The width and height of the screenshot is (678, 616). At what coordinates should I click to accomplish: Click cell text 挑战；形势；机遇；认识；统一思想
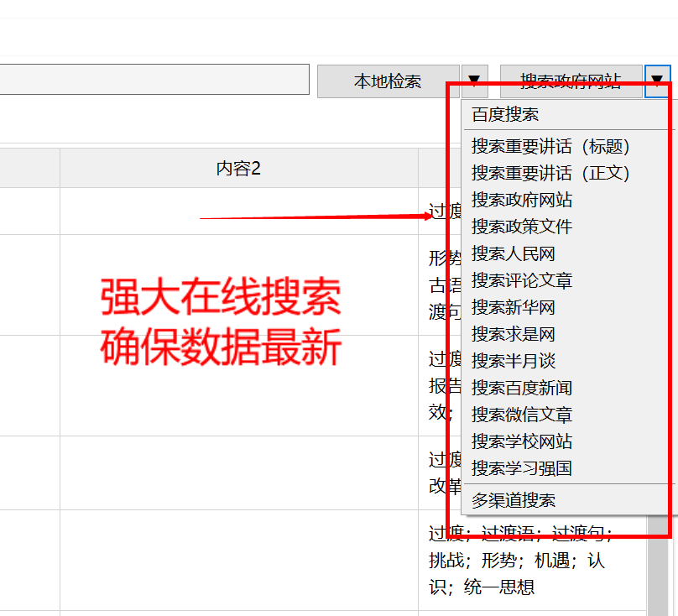point(517,573)
